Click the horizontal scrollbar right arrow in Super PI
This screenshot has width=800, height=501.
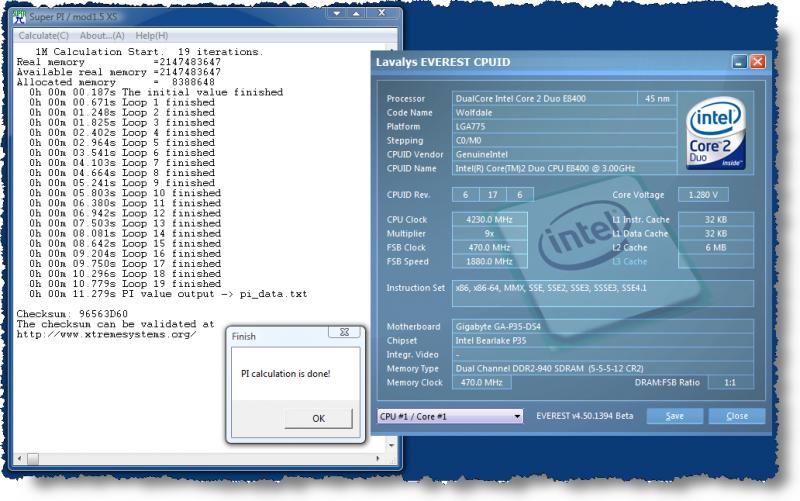coord(378,459)
